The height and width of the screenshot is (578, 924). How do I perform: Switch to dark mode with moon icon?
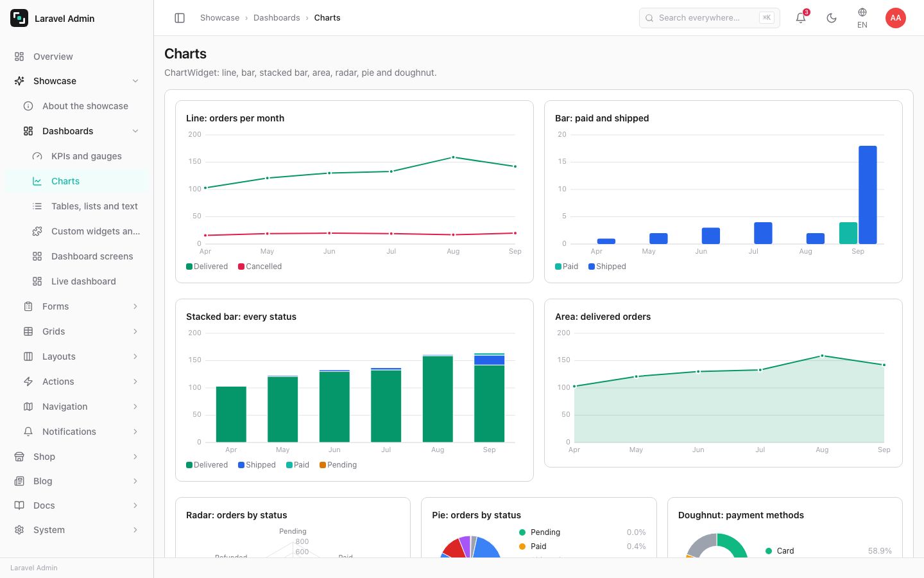click(832, 18)
